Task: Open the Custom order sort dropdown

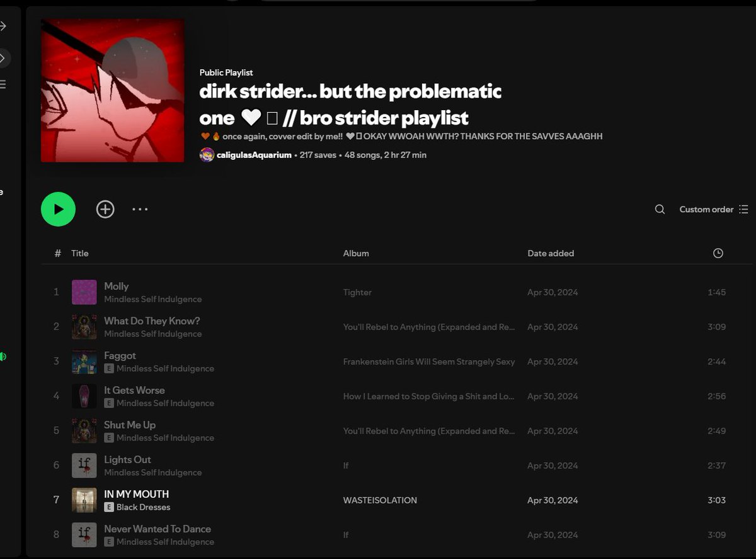Action: 706,209
